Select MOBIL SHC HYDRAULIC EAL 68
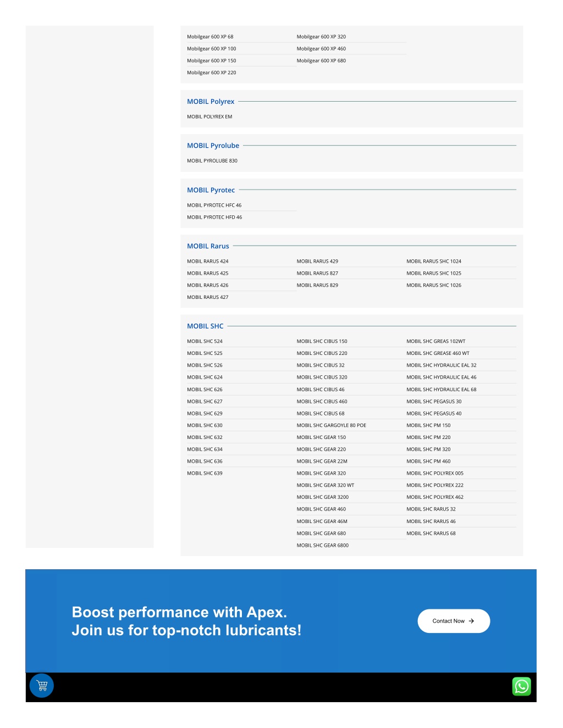This screenshot has width=563, height=728. (x=441, y=390)
